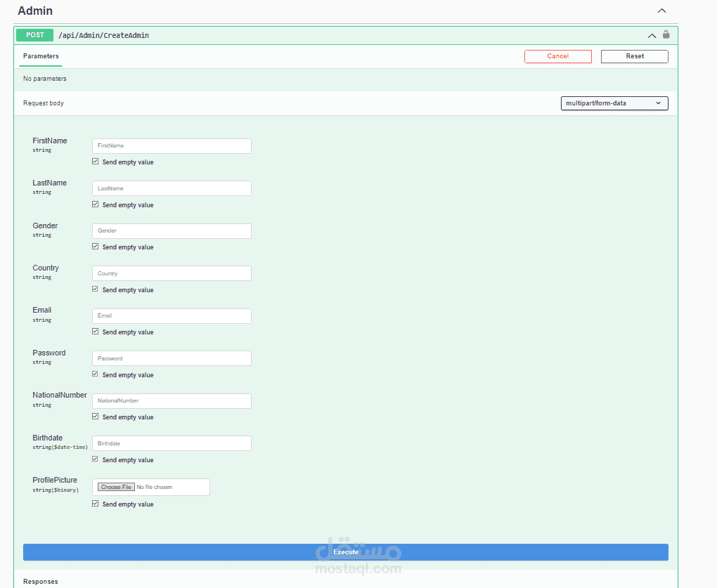Viewport: 717px width, 588px height.
Task: Toggle Send empty value for Gender
Action: pyautogui.click(x=95, y=247)
